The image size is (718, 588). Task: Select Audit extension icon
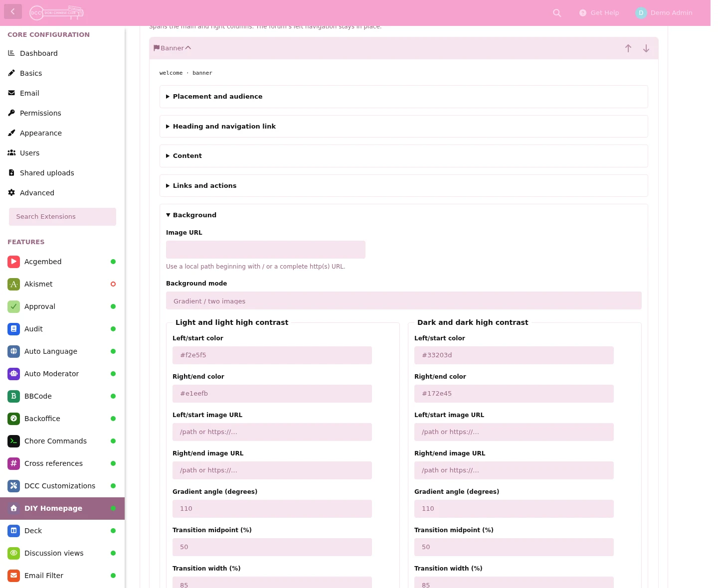(x=14, y=329)
